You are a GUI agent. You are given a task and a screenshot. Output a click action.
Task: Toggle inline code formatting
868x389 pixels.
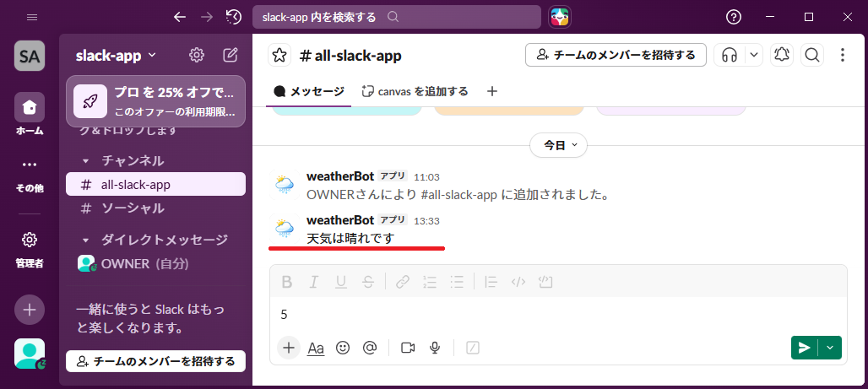(x=518, y=282)
